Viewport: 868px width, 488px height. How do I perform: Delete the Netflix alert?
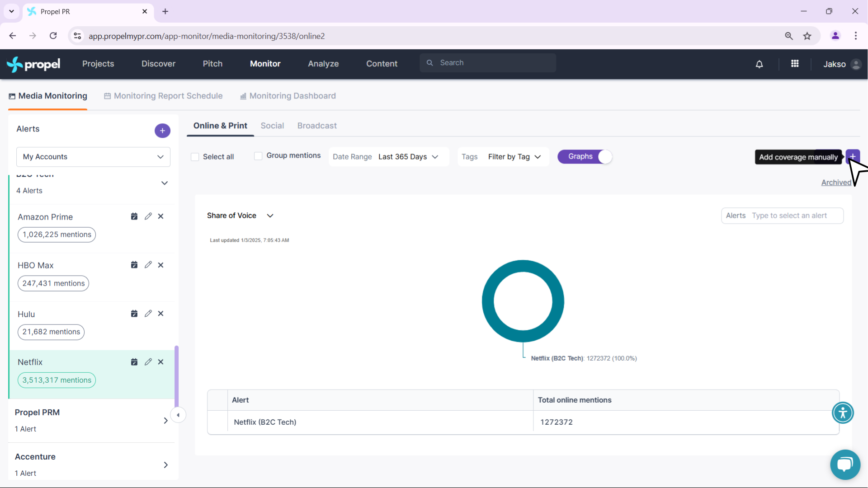point(160,362)
